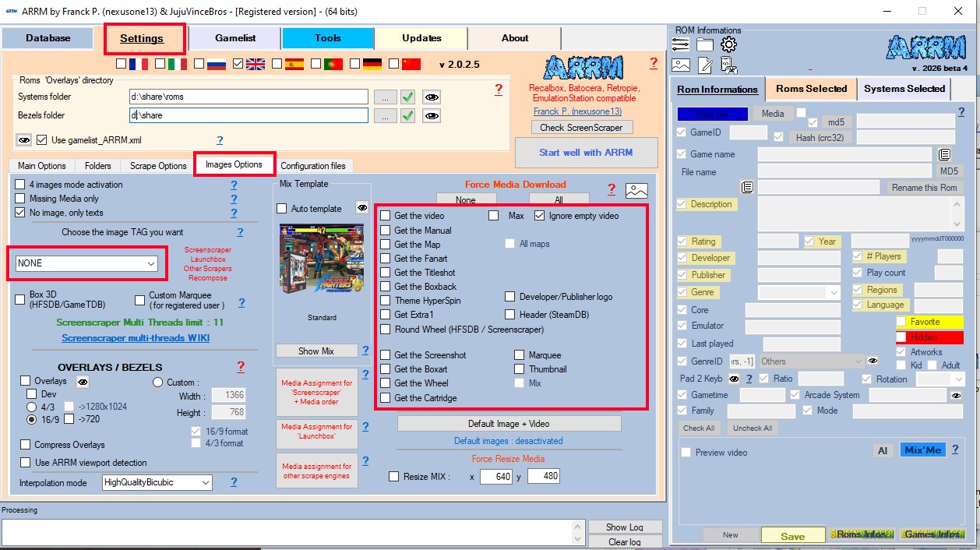Click the sliders icon under ROM Informations
Screen dimensions: 980x550
[681, 44]
